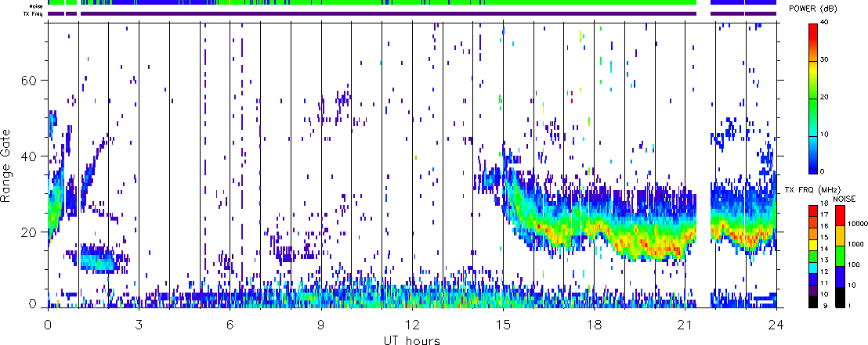Click the 10000 label in NOISE legend
Screen dimensions: 868x345
pos(858,224)
